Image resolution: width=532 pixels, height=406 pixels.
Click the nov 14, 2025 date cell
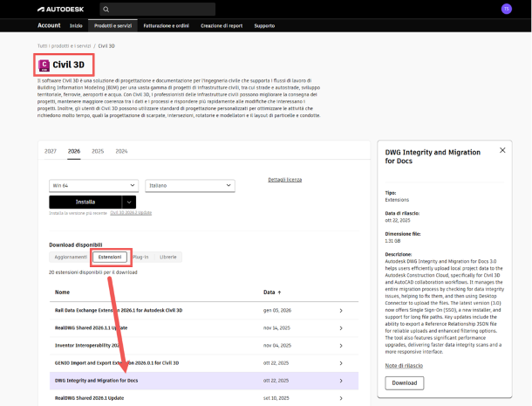click(x=276, y=328)
